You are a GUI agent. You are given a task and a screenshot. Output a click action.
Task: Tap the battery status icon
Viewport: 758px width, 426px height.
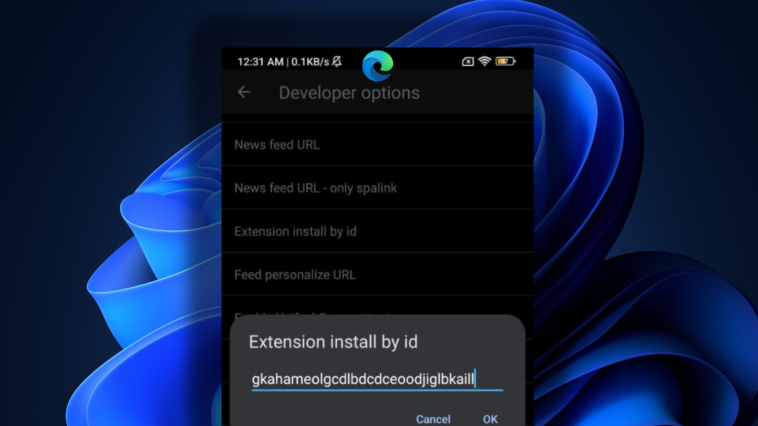click(x=505, y=61)
